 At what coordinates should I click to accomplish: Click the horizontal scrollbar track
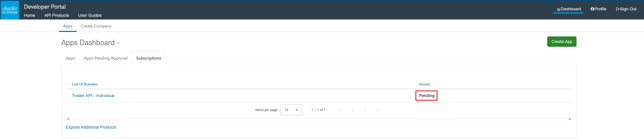click(x=319, y=119)
